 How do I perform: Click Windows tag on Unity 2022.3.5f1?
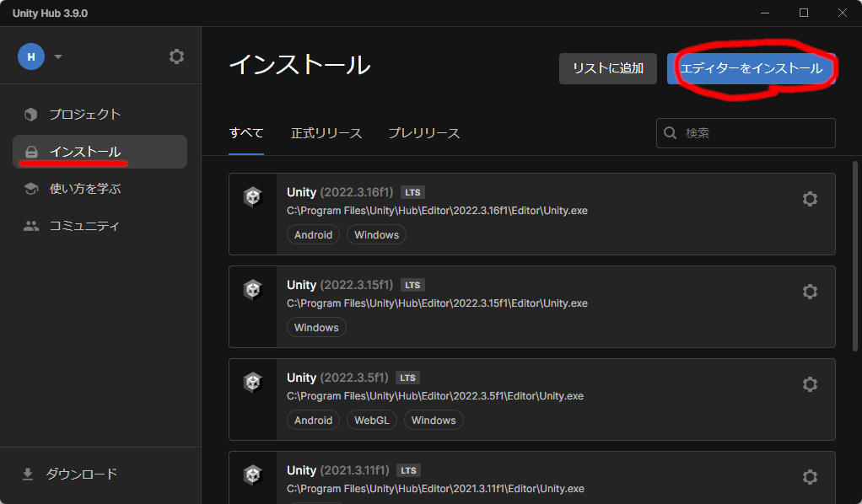[434, 421]
